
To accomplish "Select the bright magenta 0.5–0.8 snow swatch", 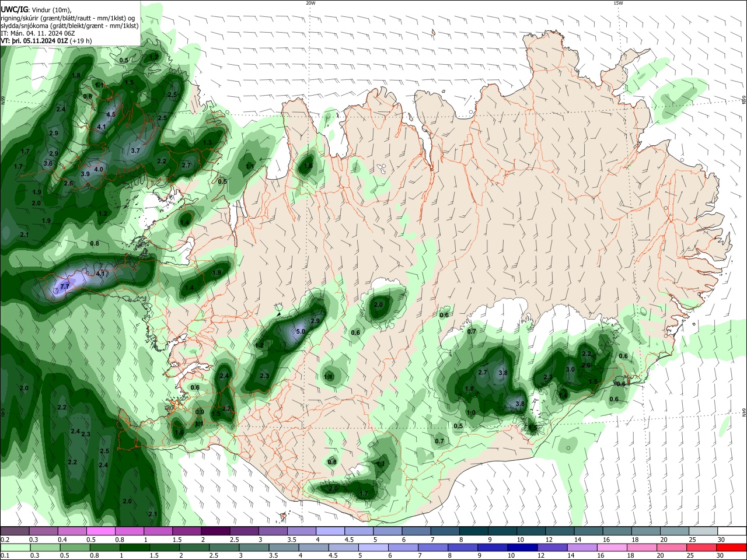I will coord(100,531).
